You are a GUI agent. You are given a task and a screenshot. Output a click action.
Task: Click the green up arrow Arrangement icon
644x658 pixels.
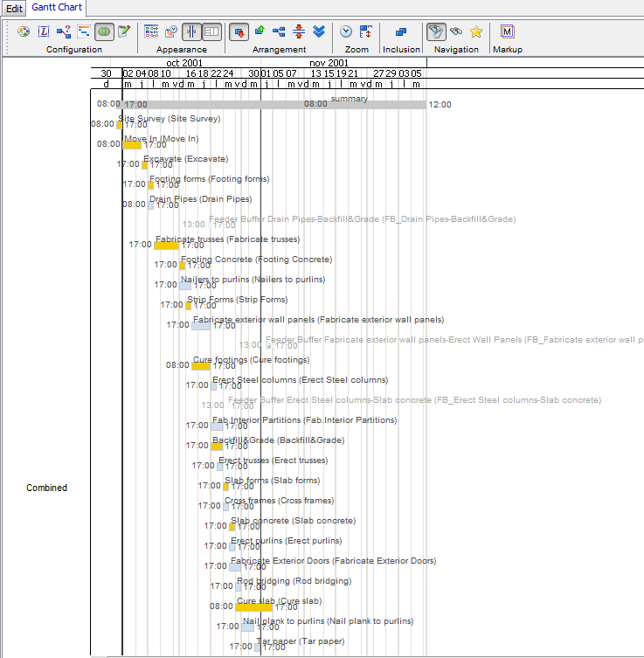click(x=260, y=31)
